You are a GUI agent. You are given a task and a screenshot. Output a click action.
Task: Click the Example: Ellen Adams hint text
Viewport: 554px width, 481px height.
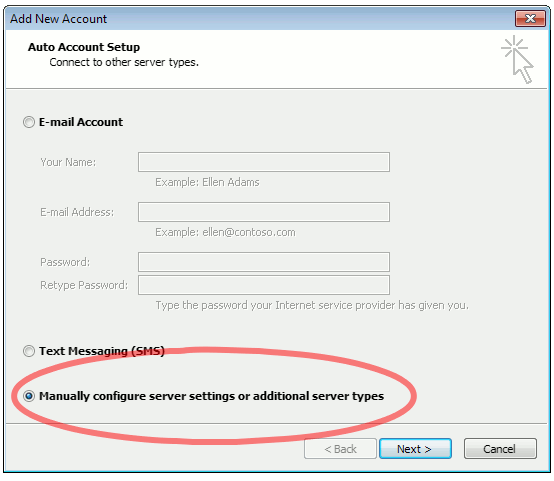click(207, 182)
